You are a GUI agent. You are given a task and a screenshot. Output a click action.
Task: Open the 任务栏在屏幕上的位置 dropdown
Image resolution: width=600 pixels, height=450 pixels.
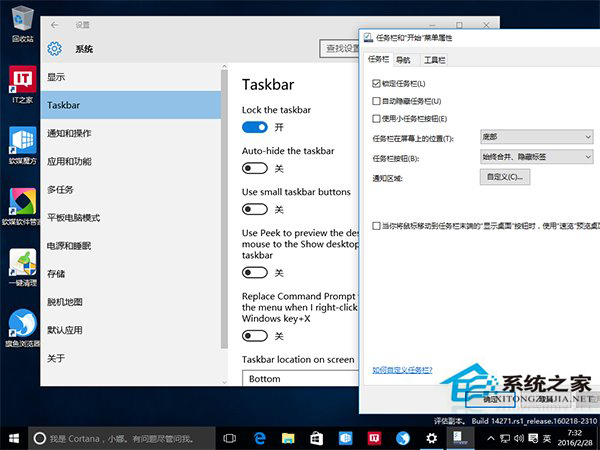(536, 138)
